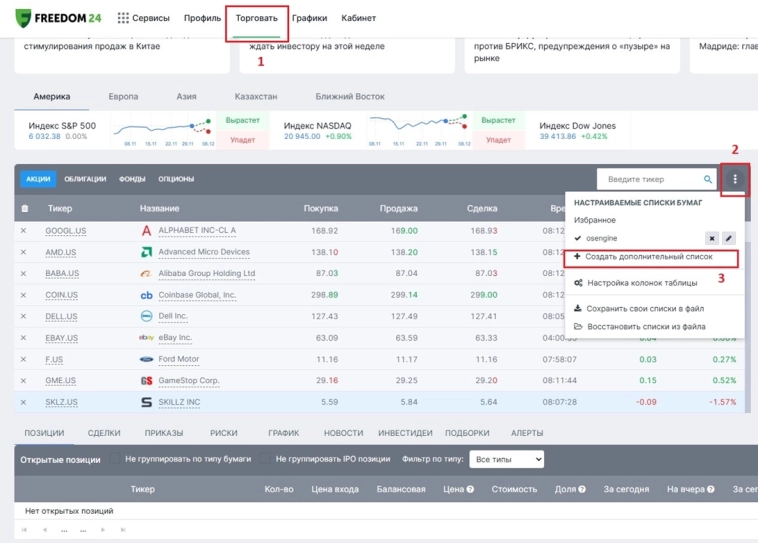Toggle Не группировать IPO позиции checkbox
Viewport: 758px width, 543px height.
tap(265, 458)
